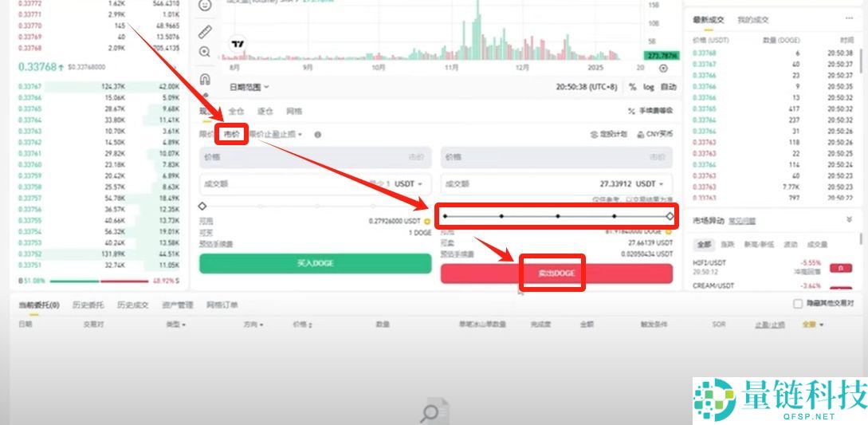Select the 限价 limit order type
868x425 pixels.
[x=206, y=134]
